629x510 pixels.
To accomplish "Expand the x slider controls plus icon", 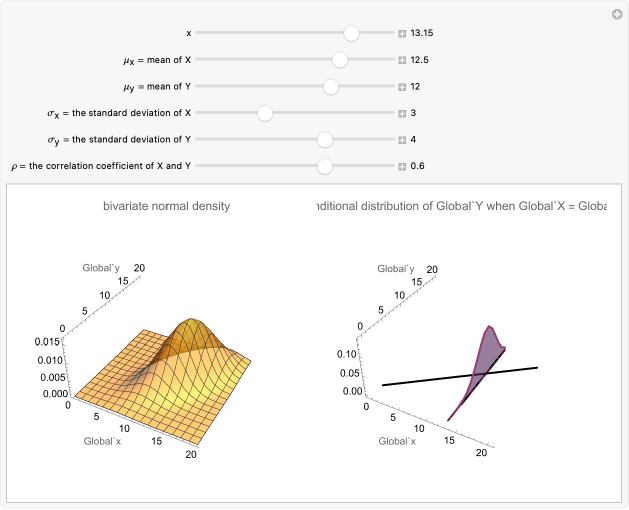I will pyautogui.click(x=402, y=33).
